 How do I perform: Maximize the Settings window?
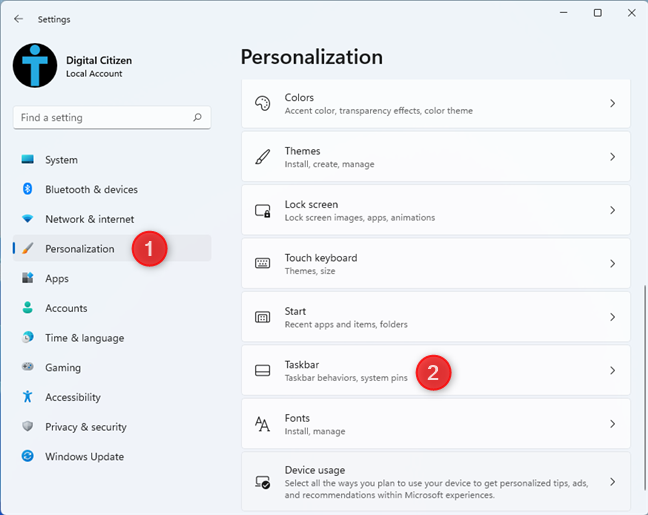[x=598, y=13]
